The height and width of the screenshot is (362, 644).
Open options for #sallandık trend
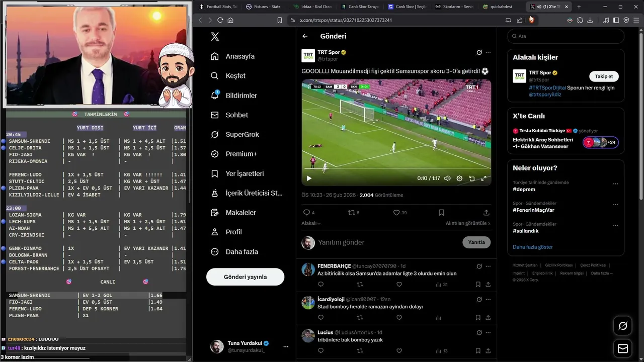(x=615, y=225)
